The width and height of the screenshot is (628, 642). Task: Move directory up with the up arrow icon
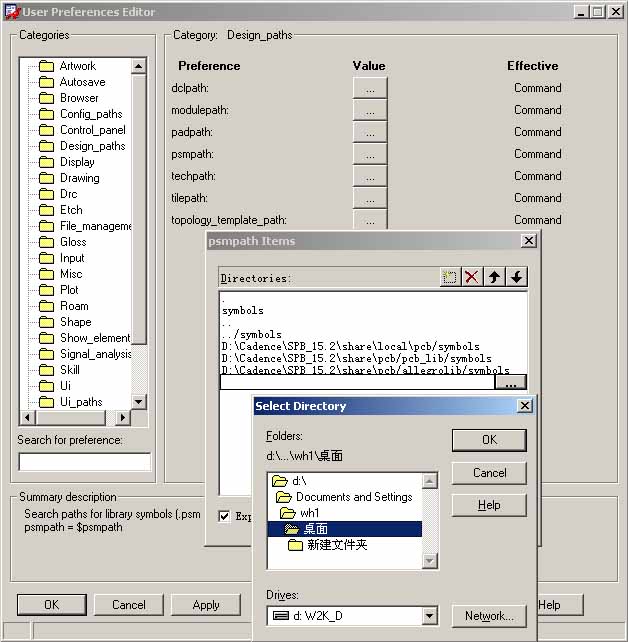[x=494, y=277]
